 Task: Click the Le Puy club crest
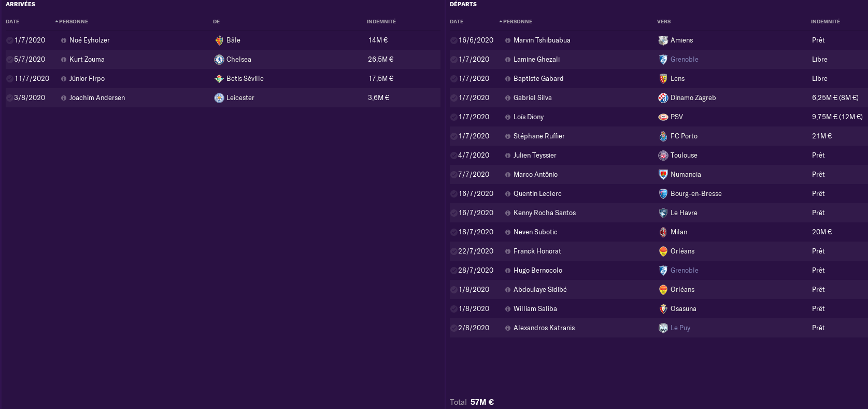[x=663, y=328]
